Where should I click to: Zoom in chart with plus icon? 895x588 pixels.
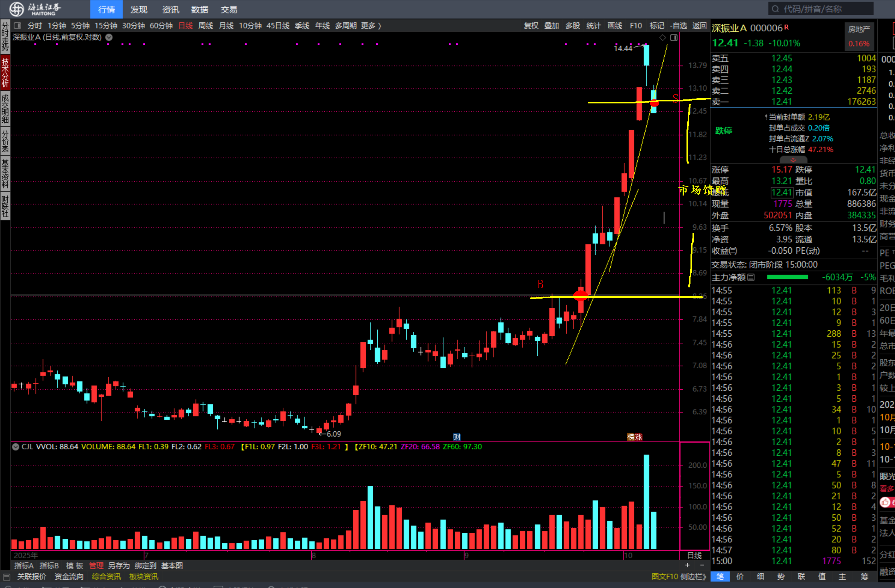687,565
